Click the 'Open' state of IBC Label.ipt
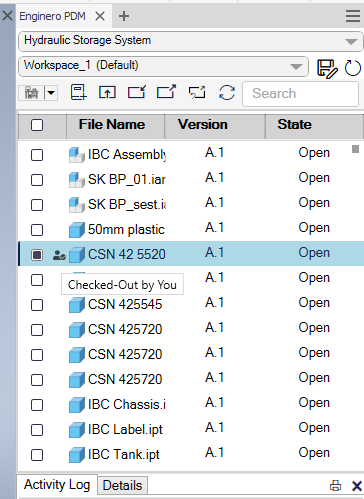The height and width of the screenshot is (499, 364). coord(314,428)
